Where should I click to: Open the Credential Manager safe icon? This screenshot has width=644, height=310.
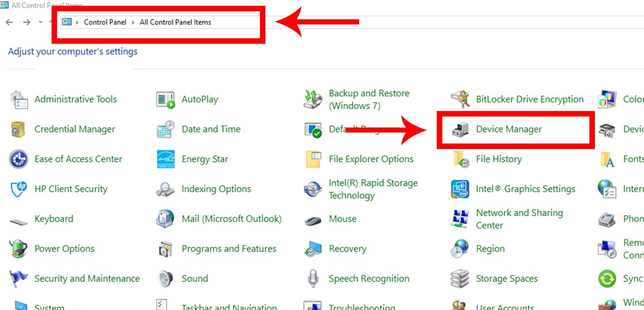[x=18, y=130]
